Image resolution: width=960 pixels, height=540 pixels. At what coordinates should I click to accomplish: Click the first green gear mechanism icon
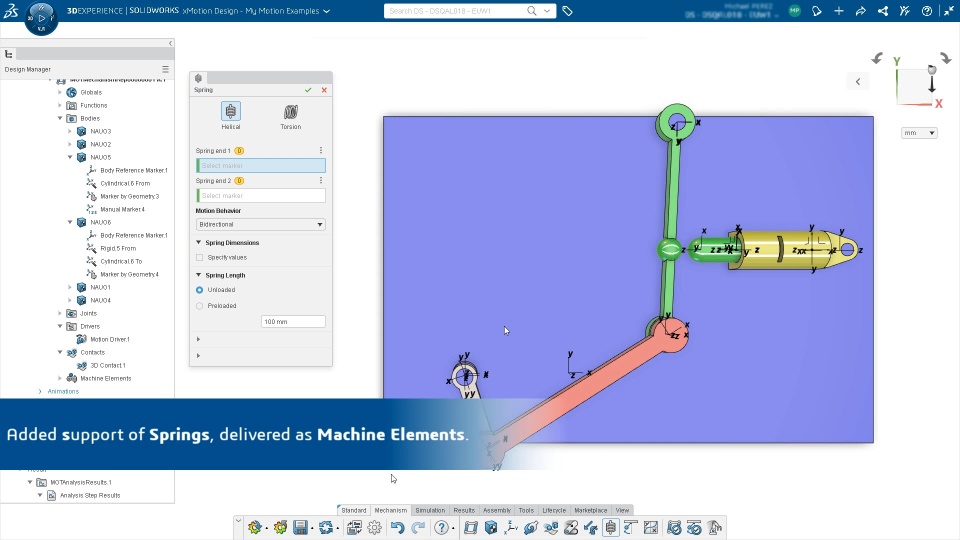(x=255, y=527)
